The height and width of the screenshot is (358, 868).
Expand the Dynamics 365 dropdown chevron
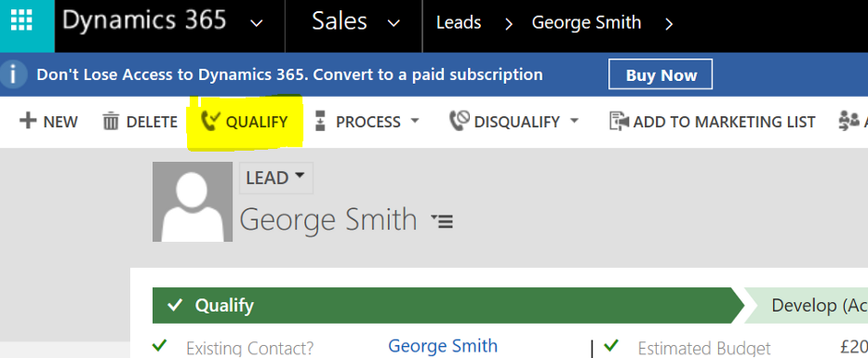point(256,23)
